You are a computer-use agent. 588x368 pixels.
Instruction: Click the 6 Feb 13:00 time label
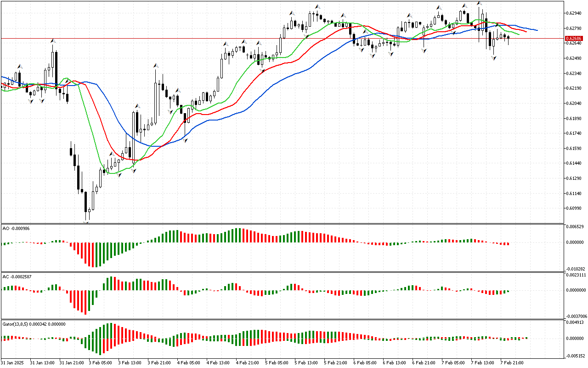(x=394, y=362)
